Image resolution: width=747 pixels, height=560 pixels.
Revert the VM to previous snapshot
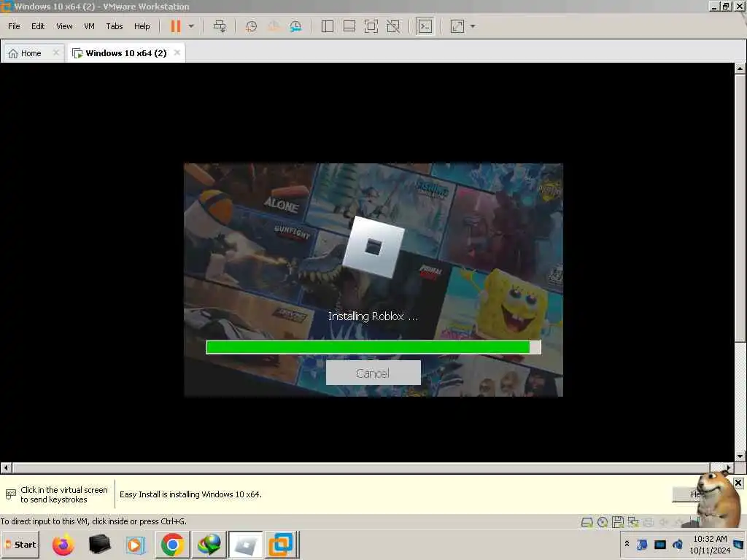274,26
